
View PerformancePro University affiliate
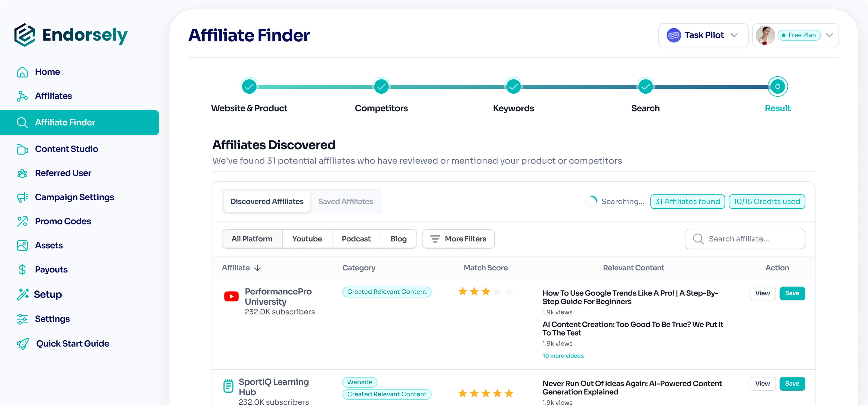762,293
